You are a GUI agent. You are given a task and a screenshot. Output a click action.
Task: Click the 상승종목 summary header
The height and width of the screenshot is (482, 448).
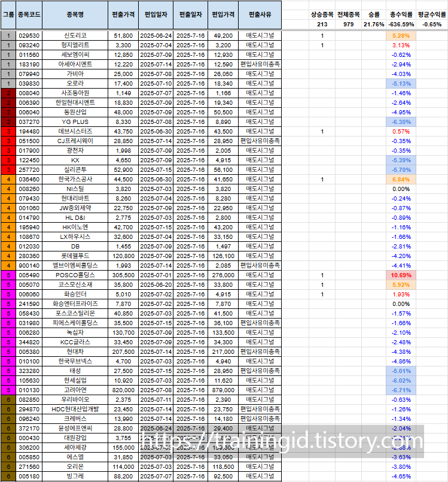coord(322,14)
